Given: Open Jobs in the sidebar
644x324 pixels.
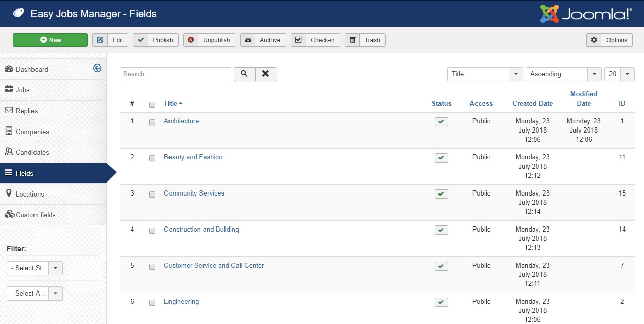Looking at the screenshot, I should [53, 90].
